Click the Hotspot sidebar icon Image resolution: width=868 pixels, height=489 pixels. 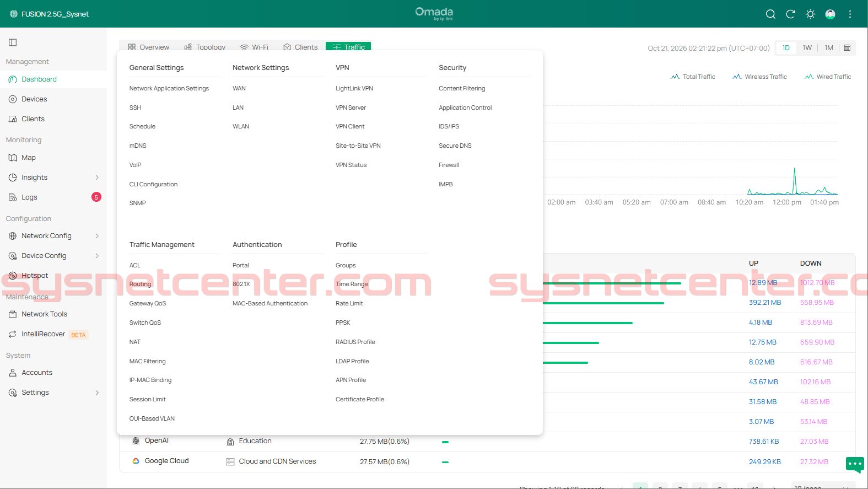pos(13,276)
